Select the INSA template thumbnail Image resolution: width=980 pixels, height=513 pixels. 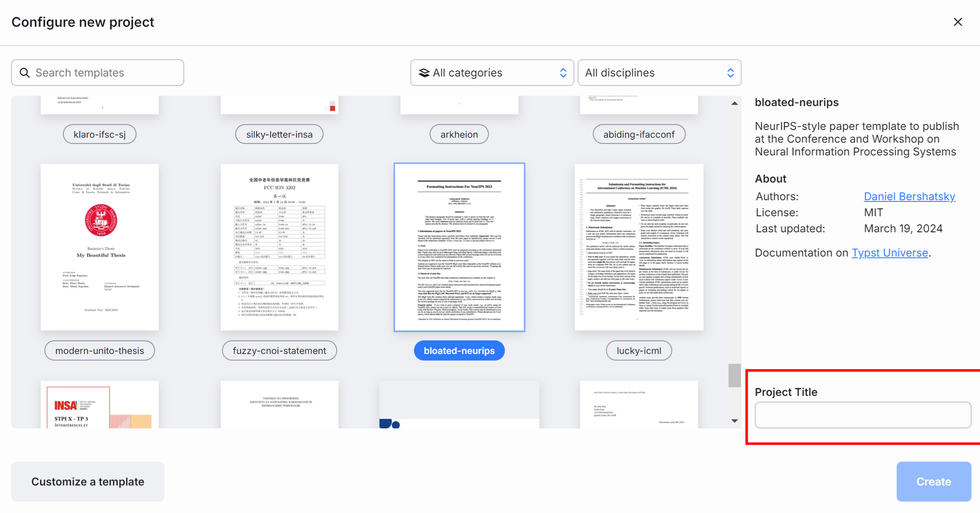[99, 405]
